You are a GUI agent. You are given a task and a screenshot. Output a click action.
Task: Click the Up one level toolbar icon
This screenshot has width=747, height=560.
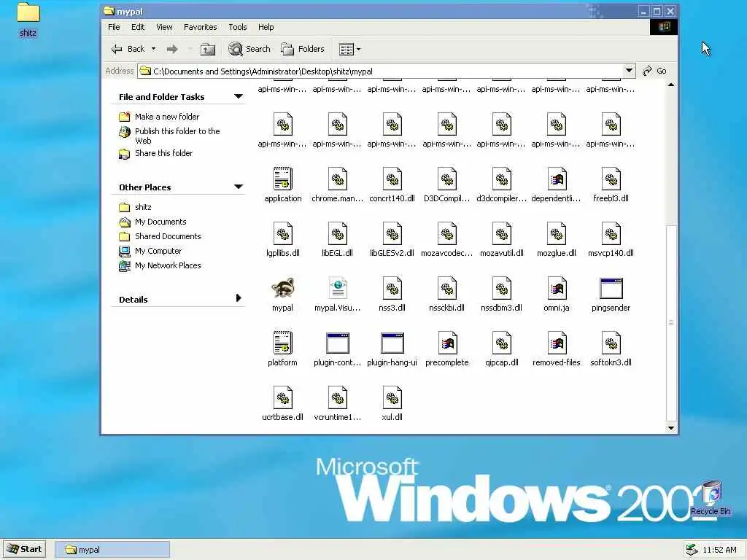pyautogui.click(x=207, y=49)
